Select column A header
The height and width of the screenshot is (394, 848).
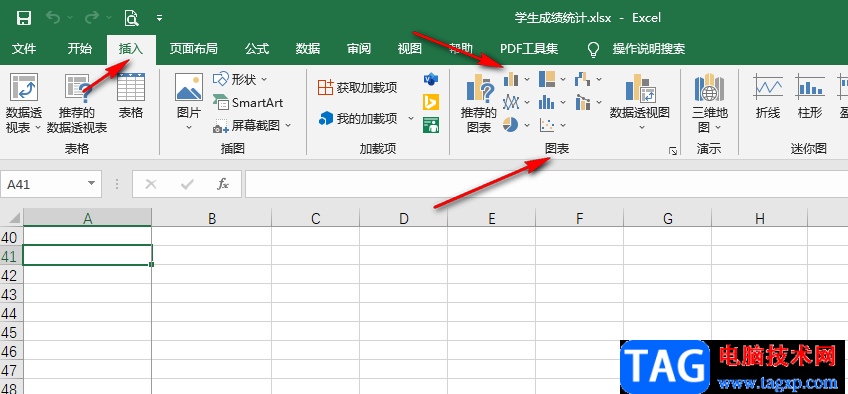[88, 218]
